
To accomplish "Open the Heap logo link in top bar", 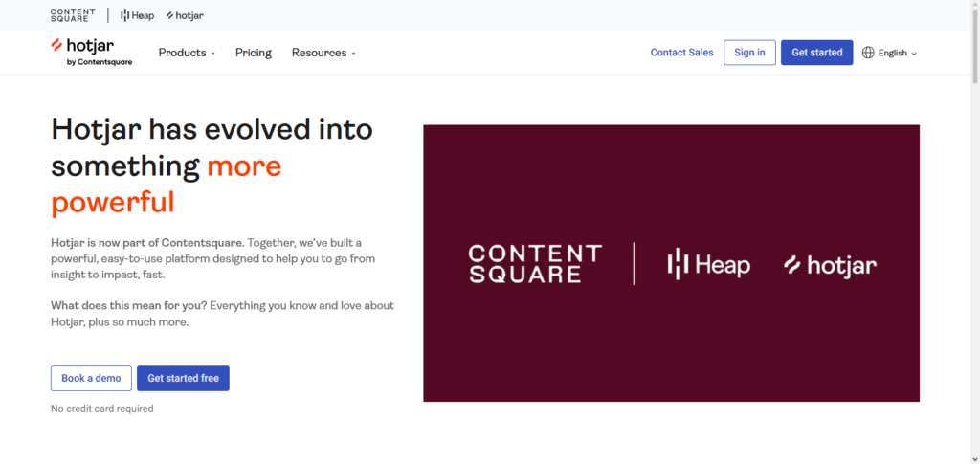I will (137, 15).
